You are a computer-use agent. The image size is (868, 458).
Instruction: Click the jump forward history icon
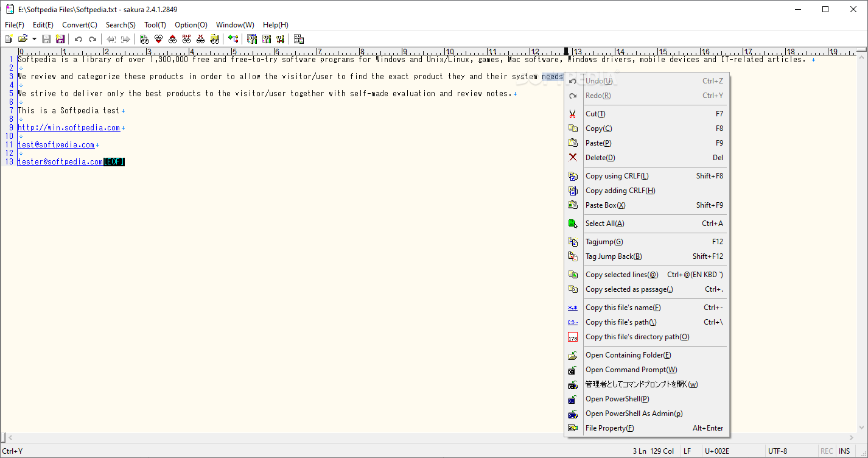point(125,39)
